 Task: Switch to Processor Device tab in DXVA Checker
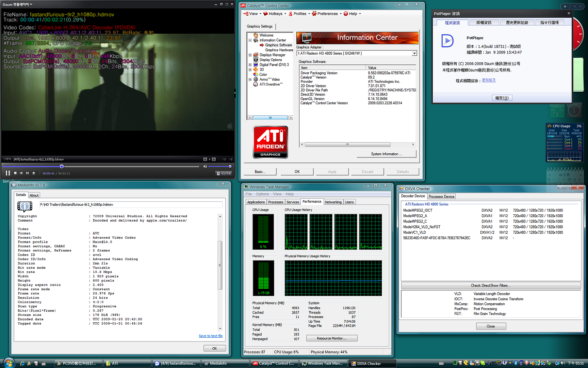pyautogui.click(x=441, y=197)
